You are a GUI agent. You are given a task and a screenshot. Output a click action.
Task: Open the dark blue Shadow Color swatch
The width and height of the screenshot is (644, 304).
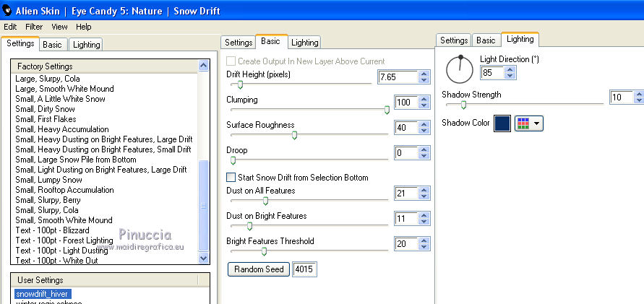502,123
